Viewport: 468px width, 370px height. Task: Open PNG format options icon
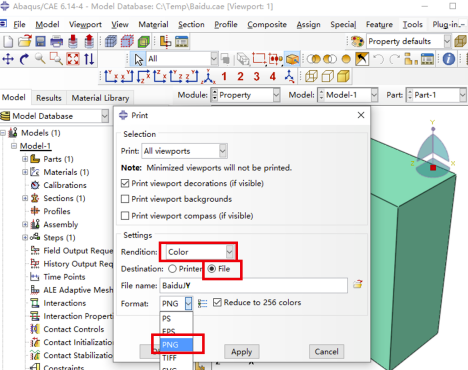[x=202, y=303]
